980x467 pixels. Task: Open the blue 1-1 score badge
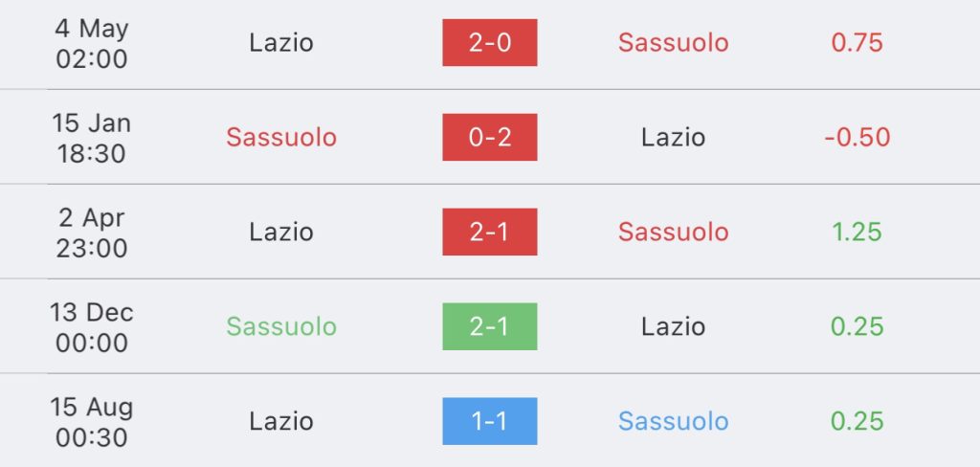pos(489,421)
